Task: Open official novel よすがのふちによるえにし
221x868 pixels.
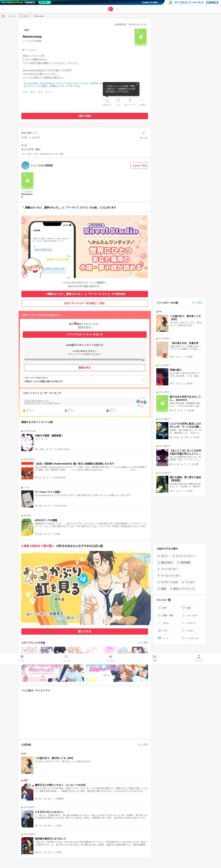Action: click(85, 819)
